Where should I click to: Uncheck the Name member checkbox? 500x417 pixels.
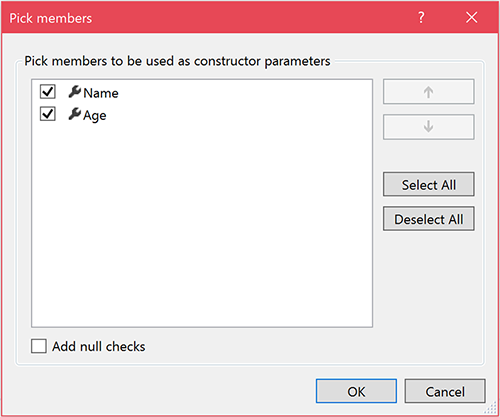click(x=48, y=92)
